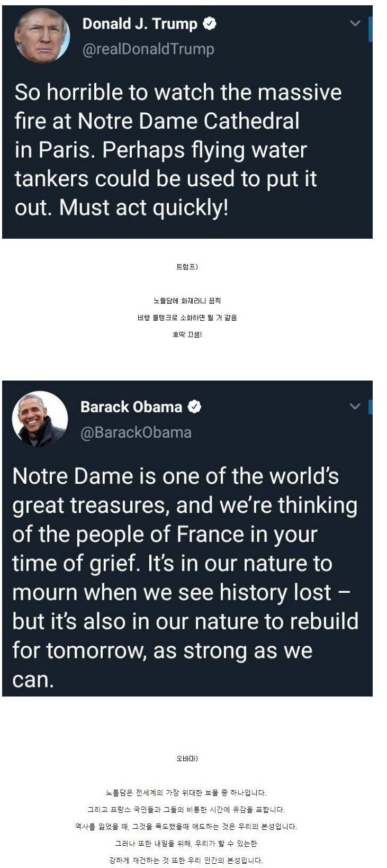
Task: Click the Donald J. Trump display name
Action: [140, 24]
